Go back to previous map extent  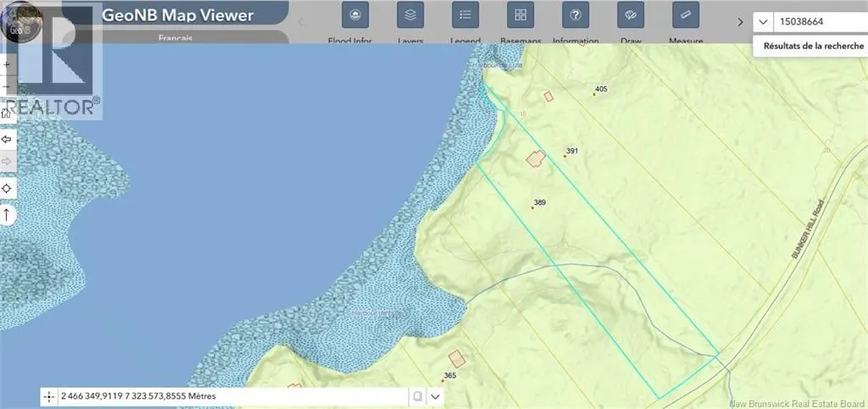click(7, 139)
